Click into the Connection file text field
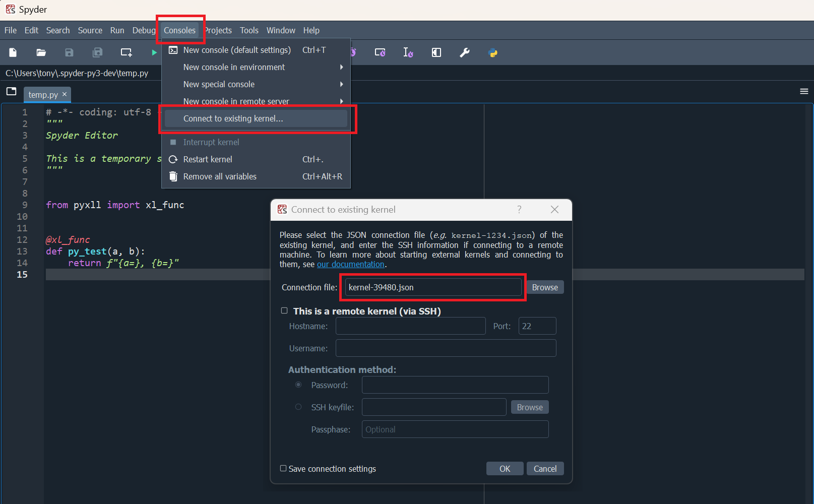 point(433,287)
